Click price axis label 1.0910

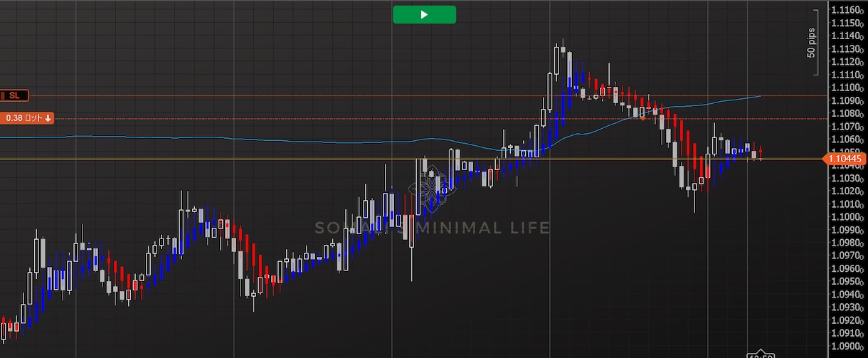coord(849,332)
